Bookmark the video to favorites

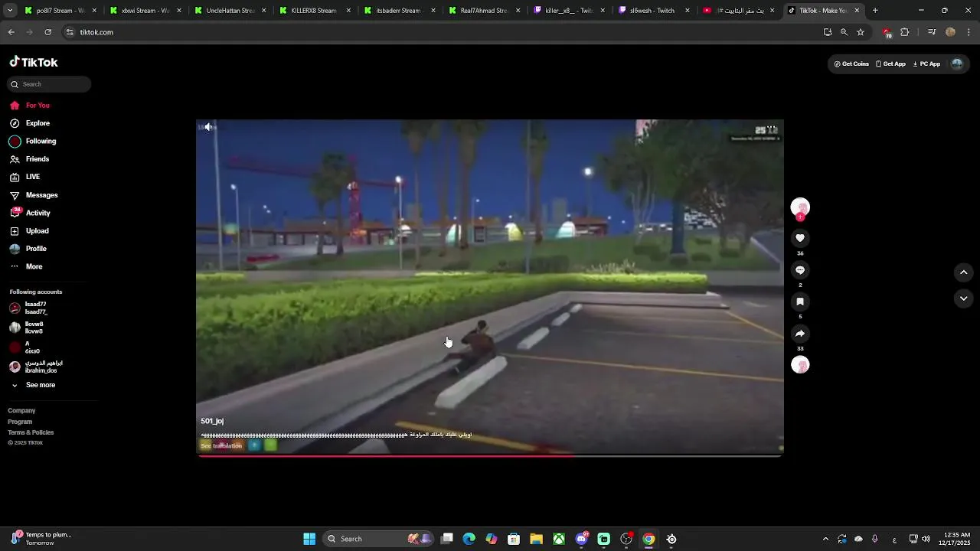pyautogui.click(x=800, y=302)
